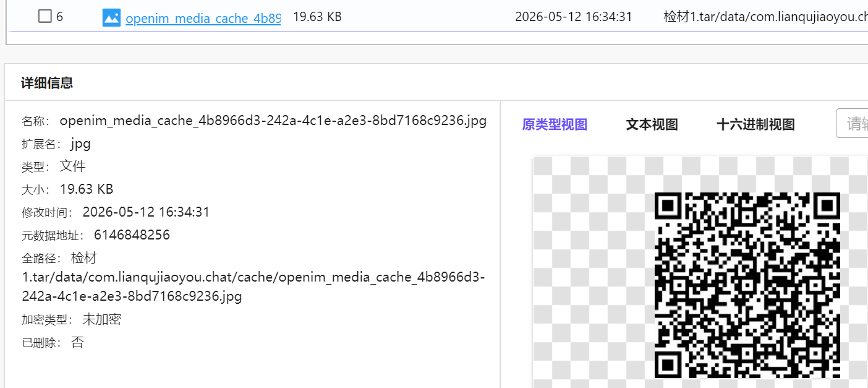This screenshot has height=388, width=868.
Task: Select the 全路径 value in details
Action: 253,277
